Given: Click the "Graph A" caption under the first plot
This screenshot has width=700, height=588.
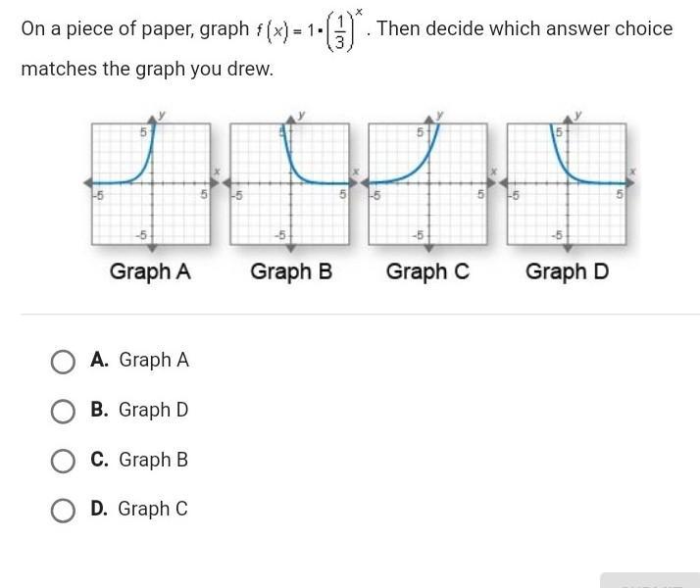Looking at the screenshot, I should tap(150, 271).
